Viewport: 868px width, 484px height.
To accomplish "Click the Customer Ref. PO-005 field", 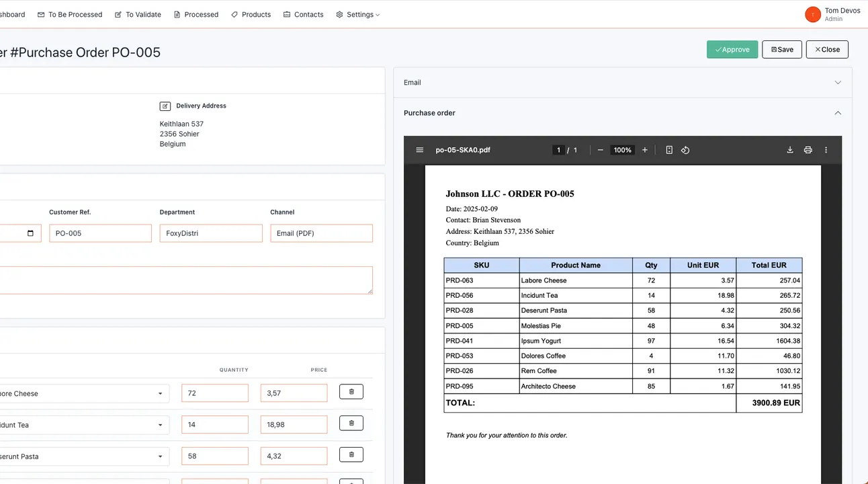I will [100, 233].
